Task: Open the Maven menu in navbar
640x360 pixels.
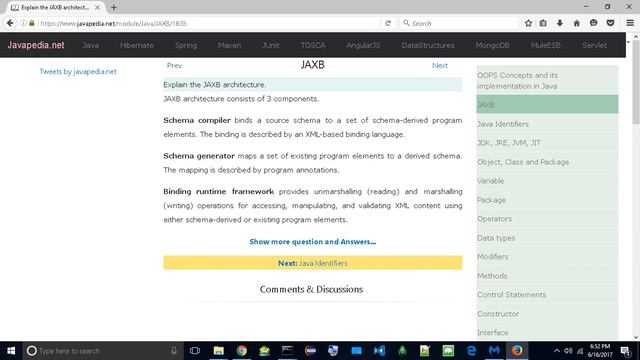Action: coord(229,45)
